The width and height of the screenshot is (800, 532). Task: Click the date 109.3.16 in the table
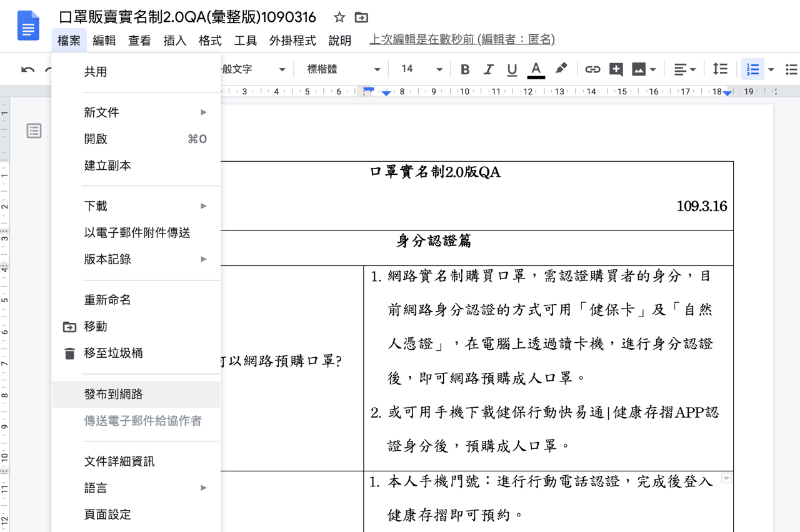(701, 206)
